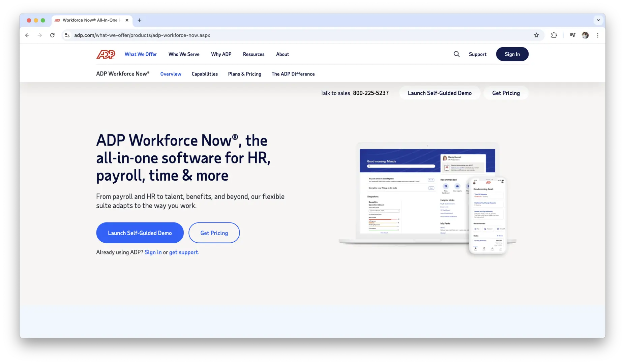Click the ADP logo
This screenshot has width=625, height=364.
(x=106, y=54)
